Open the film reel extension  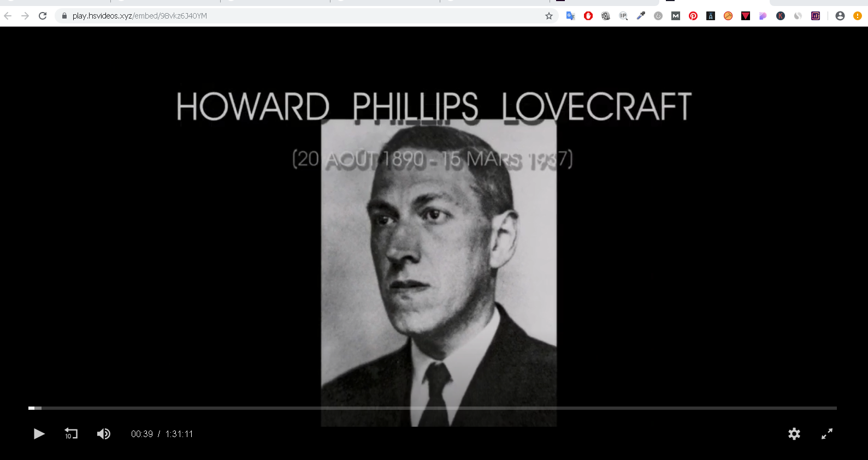606,16
